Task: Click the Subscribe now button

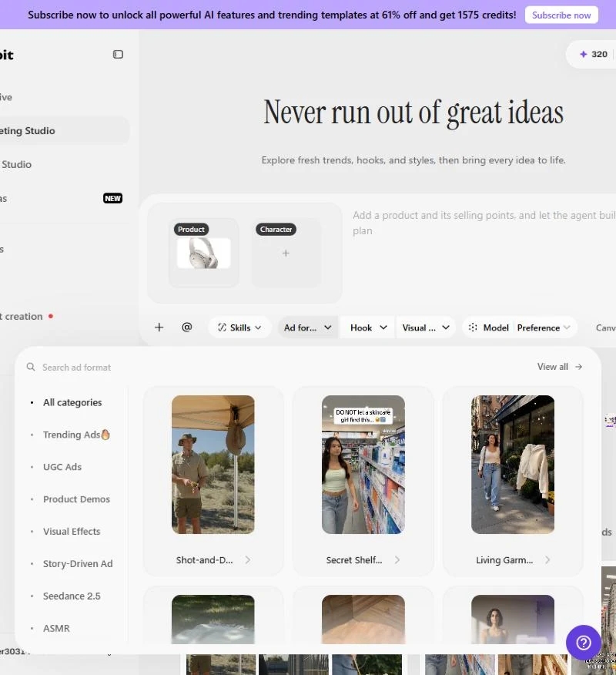Action: click(x=561, y=15)
